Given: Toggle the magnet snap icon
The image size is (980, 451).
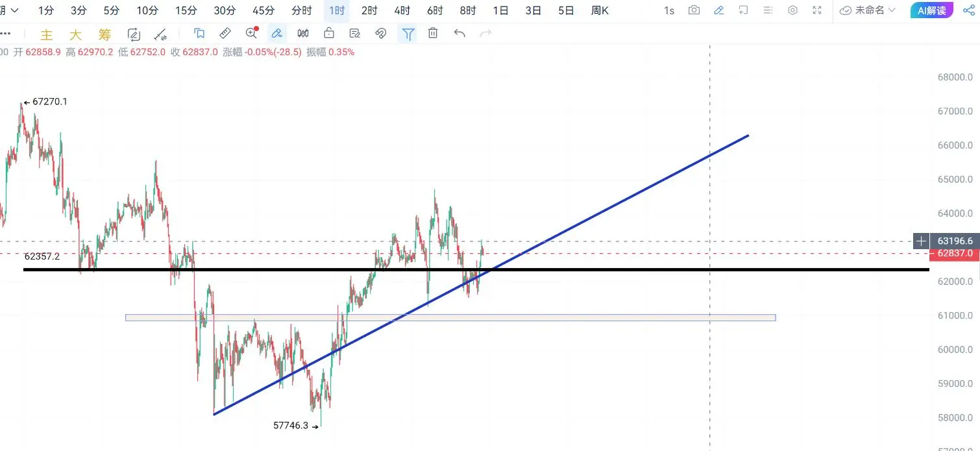Looking at the screenshot, I should pos(381,34).
